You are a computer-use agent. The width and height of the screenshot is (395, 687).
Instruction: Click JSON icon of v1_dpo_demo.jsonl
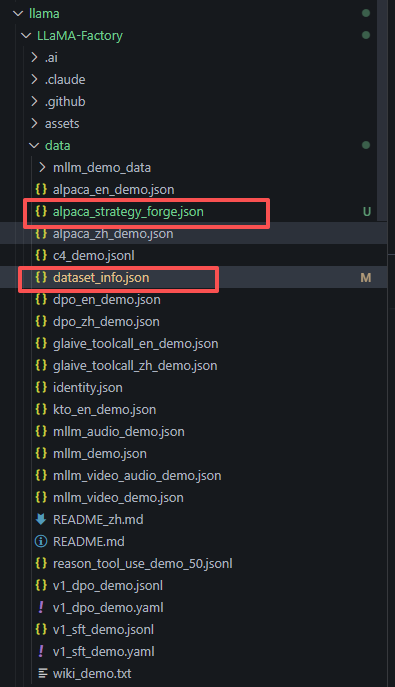pos(41,585)
